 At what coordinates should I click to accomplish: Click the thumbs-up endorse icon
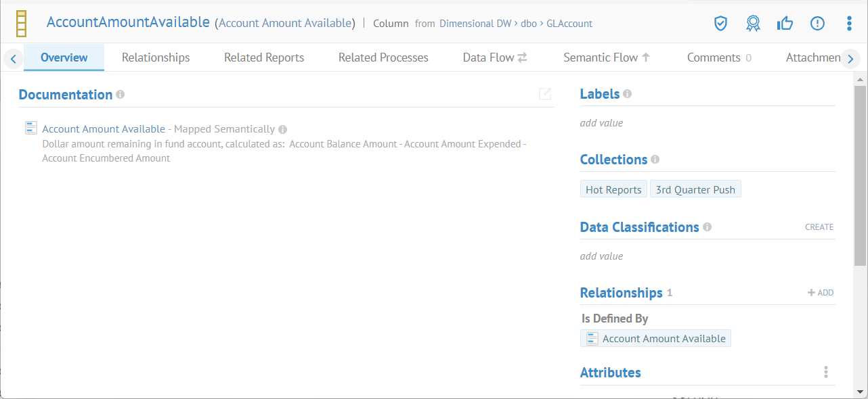pyautogui.click(x=785, y=24)
